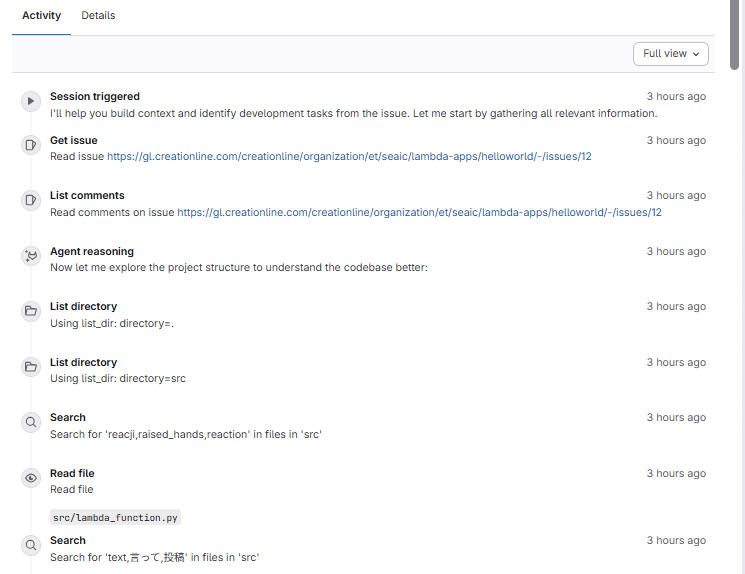Click the Agent reasoning heading
Image resolution: width=745 pixels, height=574 pixels.
click(x=91, y=252)
